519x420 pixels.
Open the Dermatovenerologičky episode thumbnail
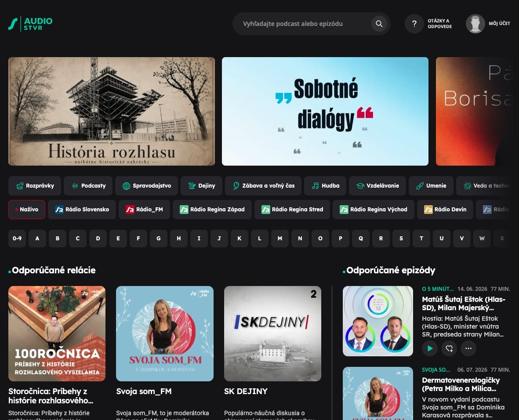click(377, 393)
